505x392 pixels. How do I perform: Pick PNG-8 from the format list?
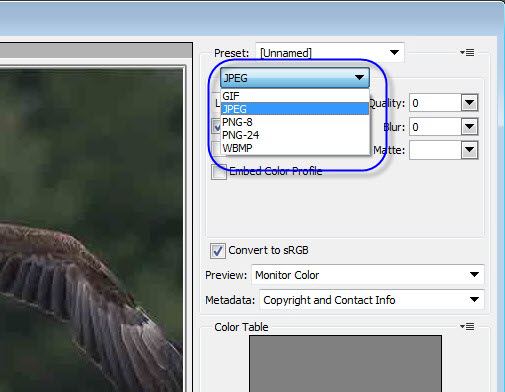pyautogui.click(x=295, y=122)
